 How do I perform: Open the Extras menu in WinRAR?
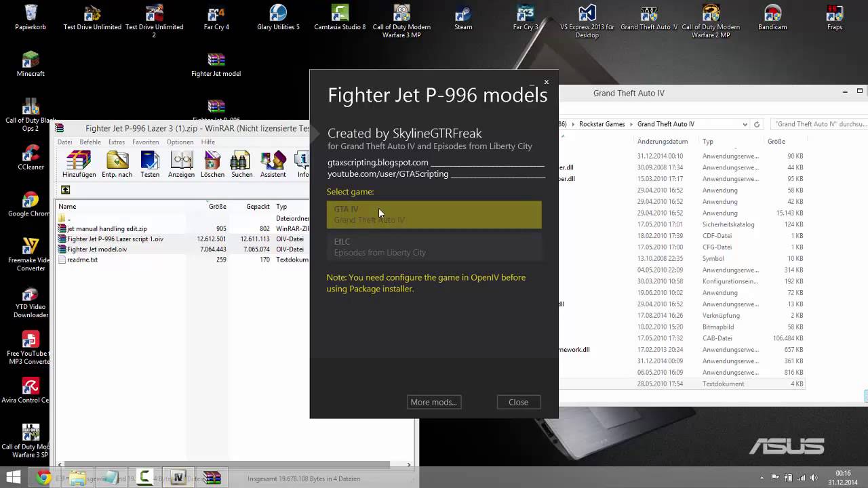(x=117, y=142)
